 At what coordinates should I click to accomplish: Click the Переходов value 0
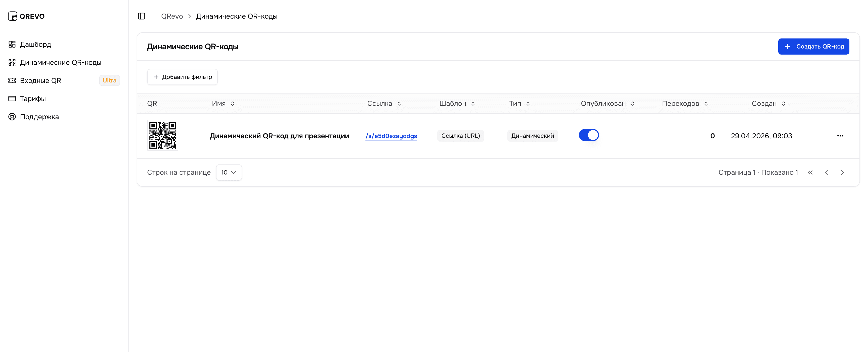tap(712, 136)
